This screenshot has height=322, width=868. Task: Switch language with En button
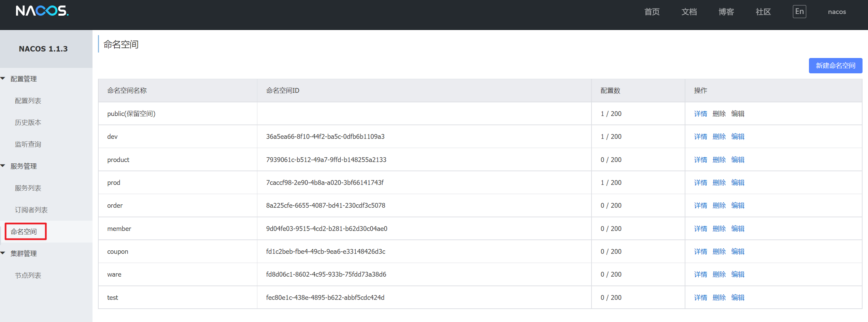(x=799, y=12)
